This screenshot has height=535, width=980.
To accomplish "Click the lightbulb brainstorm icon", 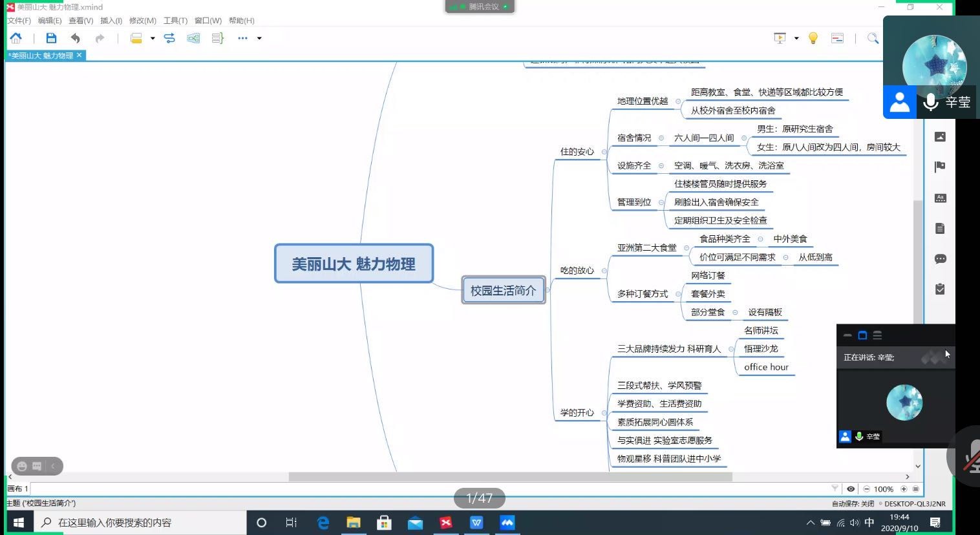I will [813, 38].
